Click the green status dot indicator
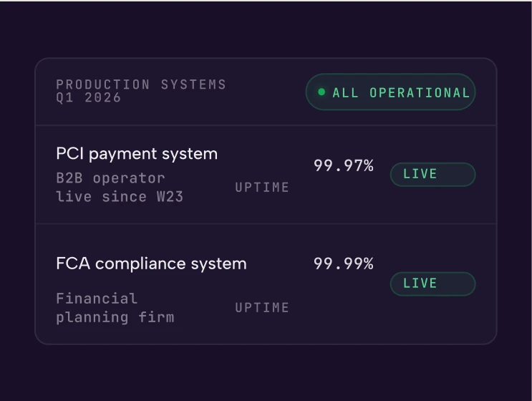Image resolution: width=532 pixels, height=401 pixels. 321,92
